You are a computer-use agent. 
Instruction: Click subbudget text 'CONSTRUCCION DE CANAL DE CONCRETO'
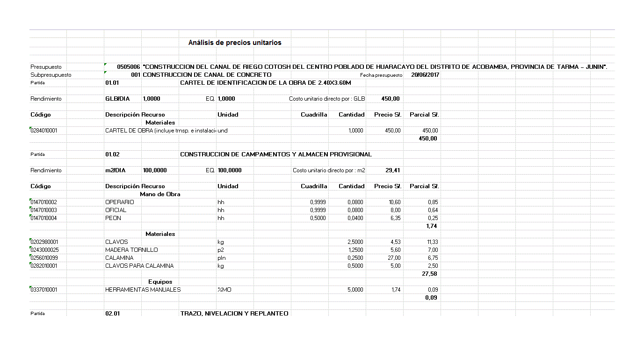click(x=207, y=75)
